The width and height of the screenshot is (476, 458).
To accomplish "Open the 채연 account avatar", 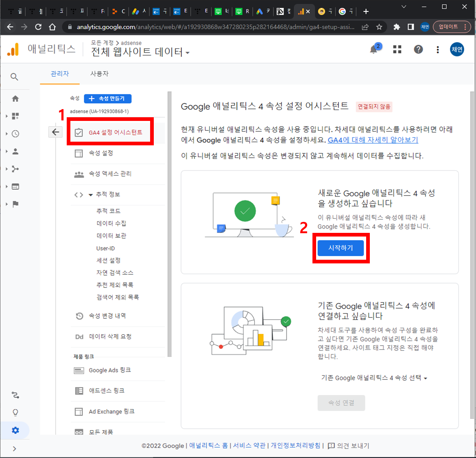I will coord(457,50).
